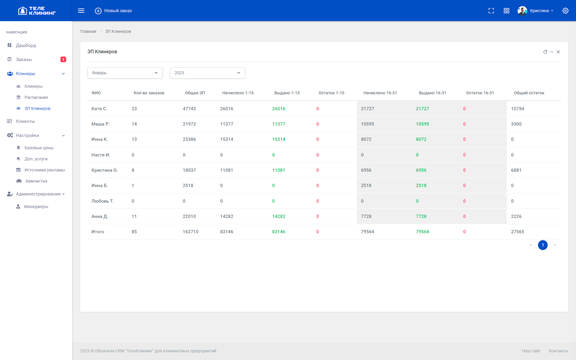The height and width of the screenshot is (360, 576).
Task: Go to Главная breadcrumb link
Action: pyautogui.click(x=88, y=31)
